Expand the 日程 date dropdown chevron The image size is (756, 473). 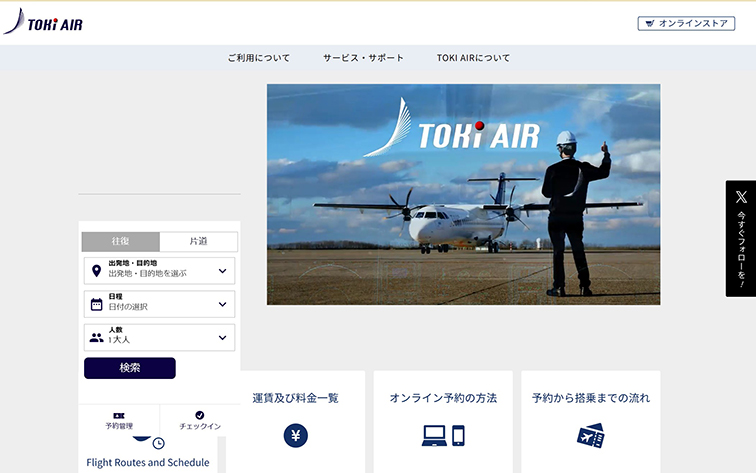(222, 304)
